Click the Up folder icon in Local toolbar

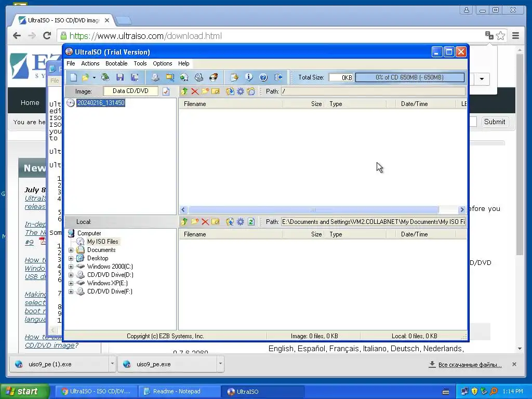click(x=184, y=221)
